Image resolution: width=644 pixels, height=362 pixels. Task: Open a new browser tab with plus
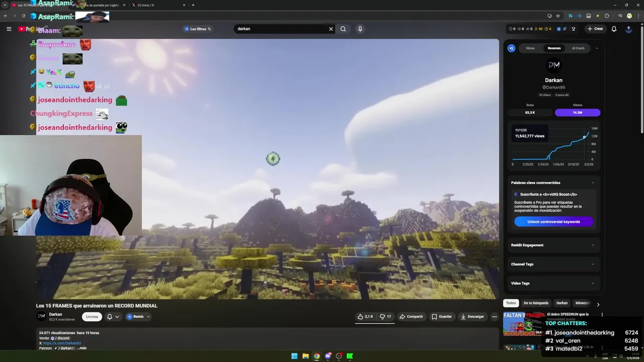[193, 5]
